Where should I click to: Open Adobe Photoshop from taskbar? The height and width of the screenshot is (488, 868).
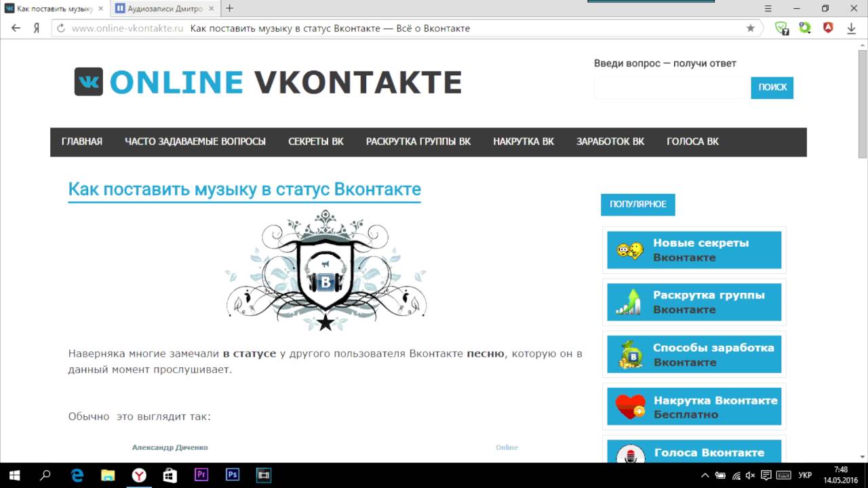pyautogui.click(x=233, y=475)
